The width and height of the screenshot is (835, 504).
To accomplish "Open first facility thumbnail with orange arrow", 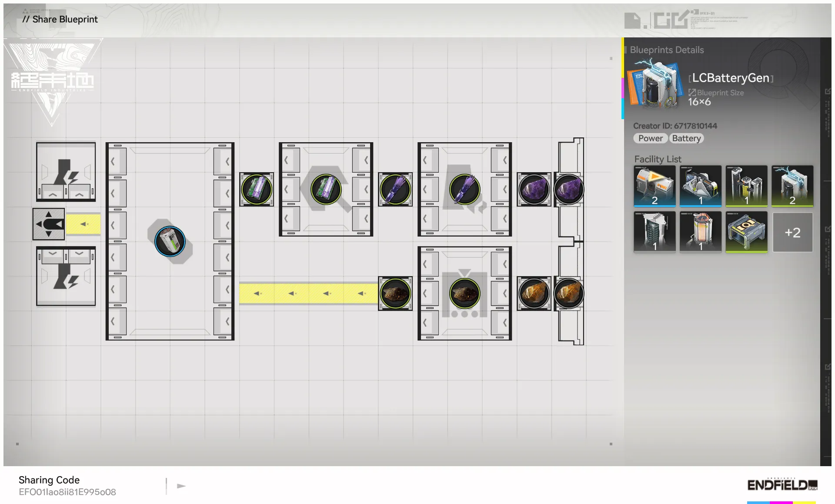I will pos(654,186).
